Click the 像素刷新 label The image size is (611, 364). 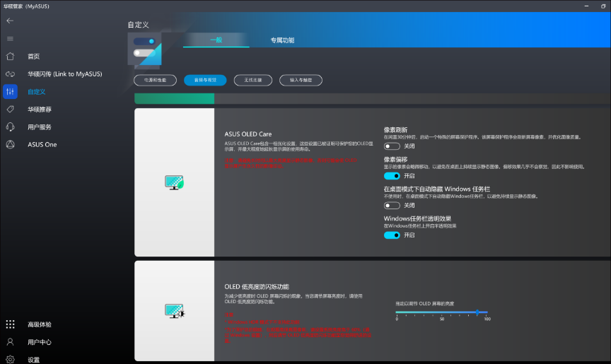395,129
